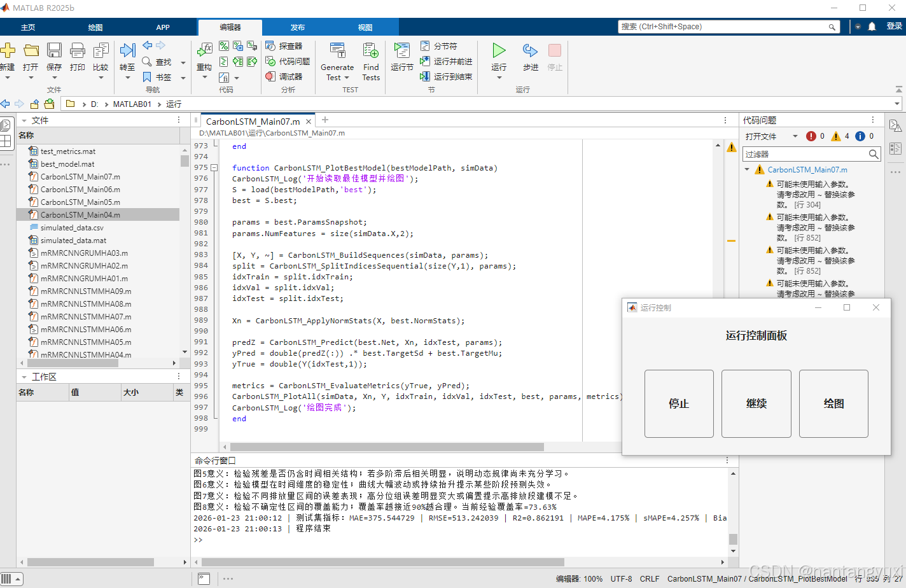
Task: Click the file list horizontal scrollbar
Action: [73, 363]
